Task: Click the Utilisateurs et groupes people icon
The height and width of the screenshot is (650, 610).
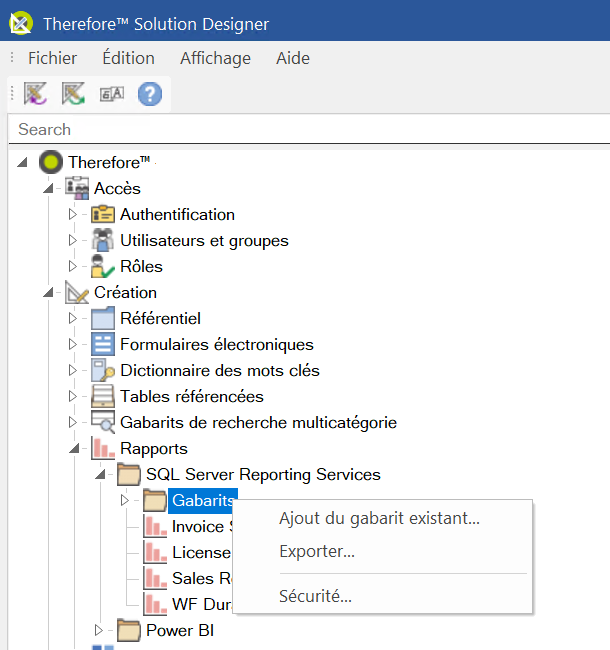Action: (103, 240)
